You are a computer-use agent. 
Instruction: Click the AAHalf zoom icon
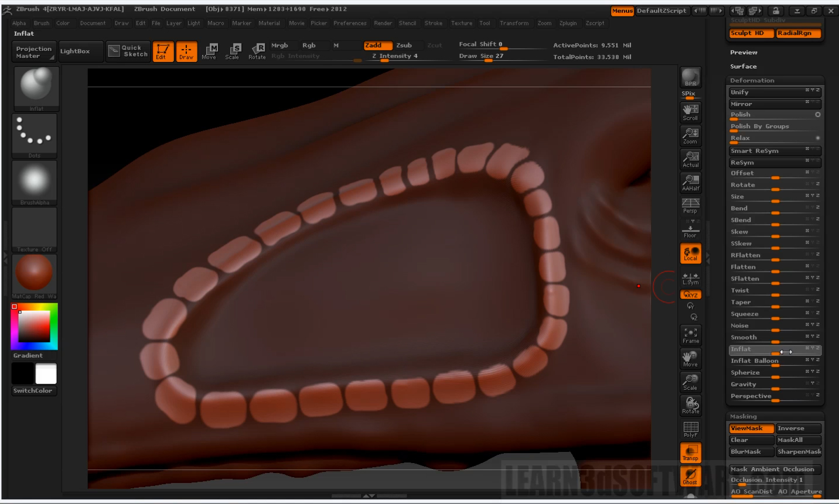click(x=690, y=183)
